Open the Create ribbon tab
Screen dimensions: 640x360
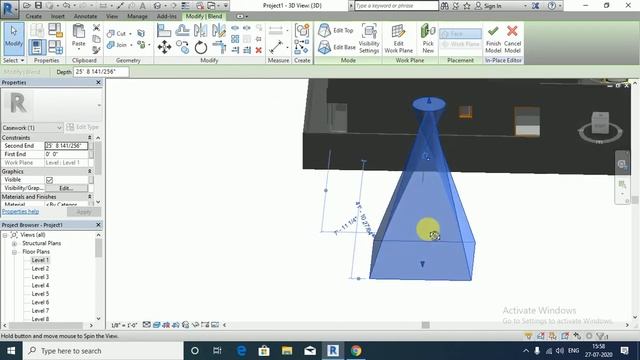tap(33, 16)
